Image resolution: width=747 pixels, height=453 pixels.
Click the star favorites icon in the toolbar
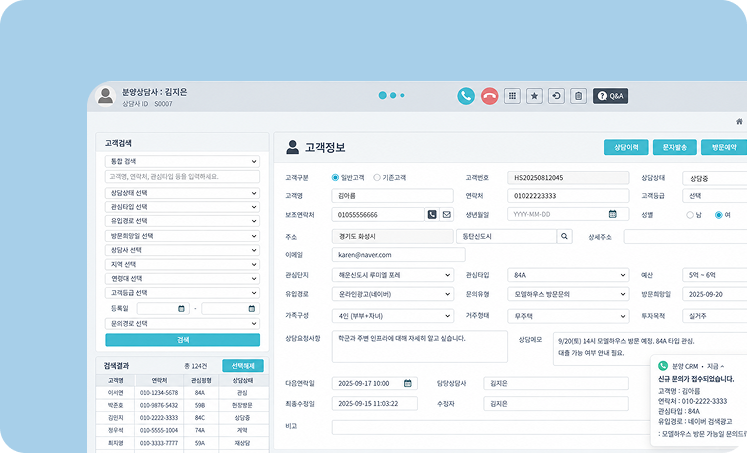(x=534, y=96)
